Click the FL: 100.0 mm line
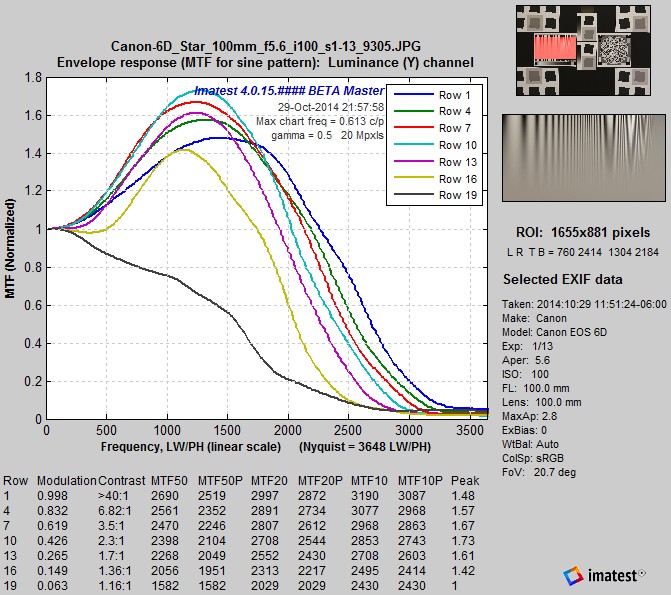This screenshot has width=671, height=595. 536,389
